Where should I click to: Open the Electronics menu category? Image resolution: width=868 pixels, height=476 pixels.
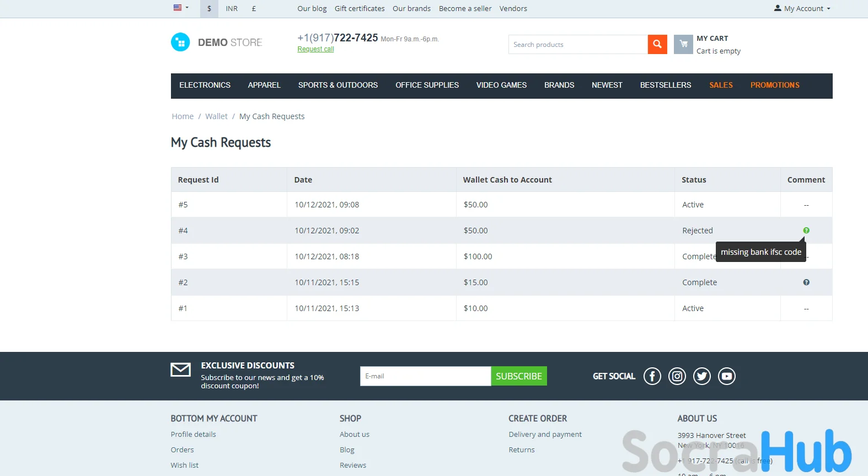(x=205, y=85)
